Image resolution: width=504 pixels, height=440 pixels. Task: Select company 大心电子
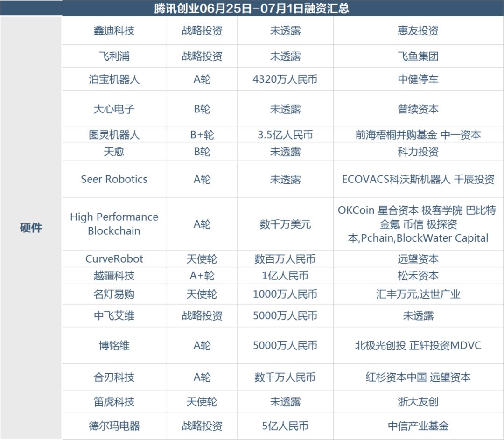114,109
